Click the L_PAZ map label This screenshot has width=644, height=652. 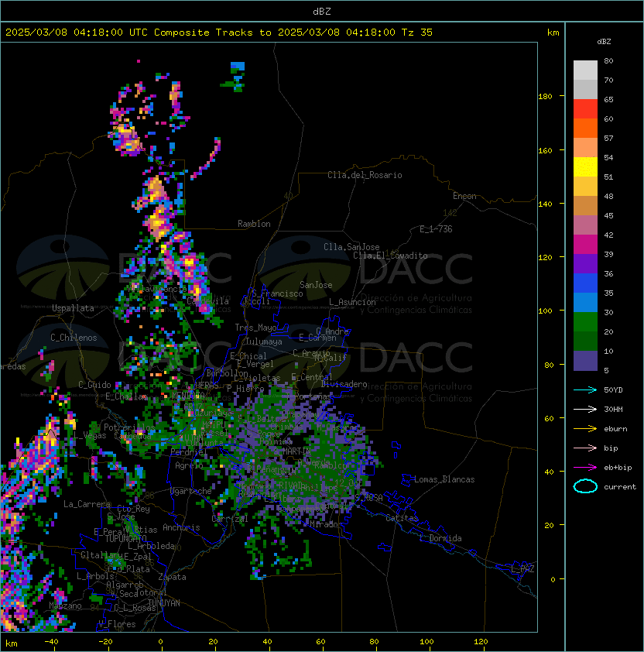click(522, 568)
